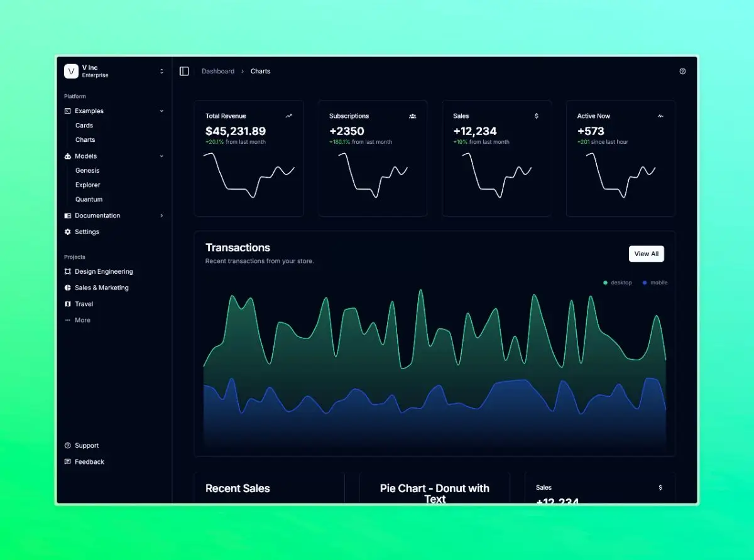
Task: Click the trending icon on Total Revenue card
Action: pyautogui.click(x=288, y=116)
